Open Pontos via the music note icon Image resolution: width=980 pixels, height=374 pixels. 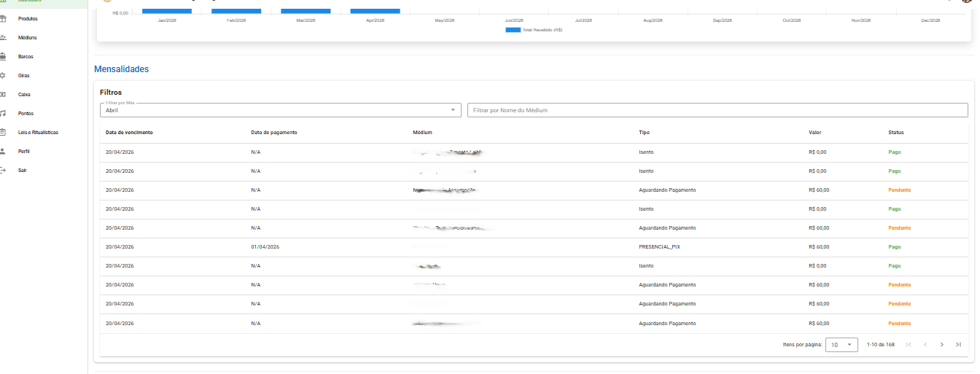3,113
